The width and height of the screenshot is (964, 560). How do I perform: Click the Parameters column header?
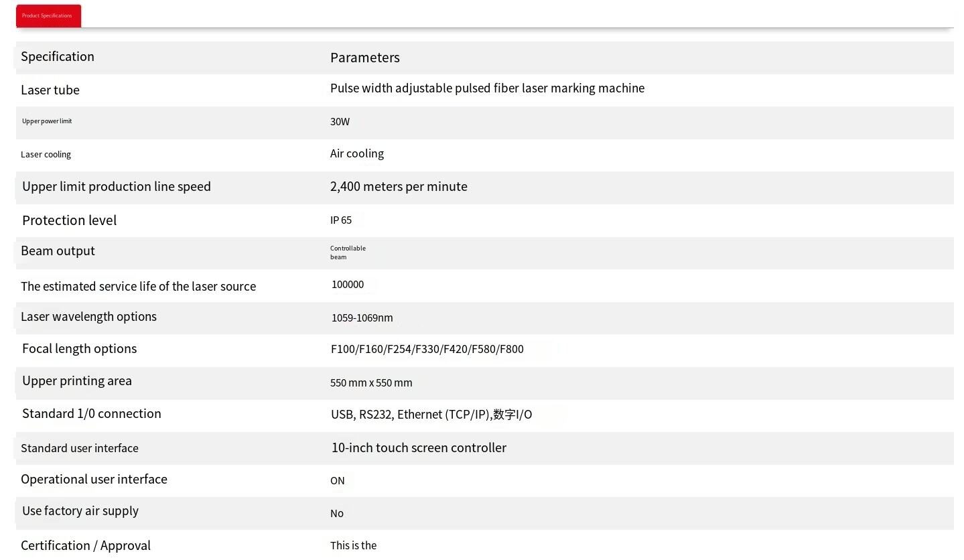click(365, 58)
